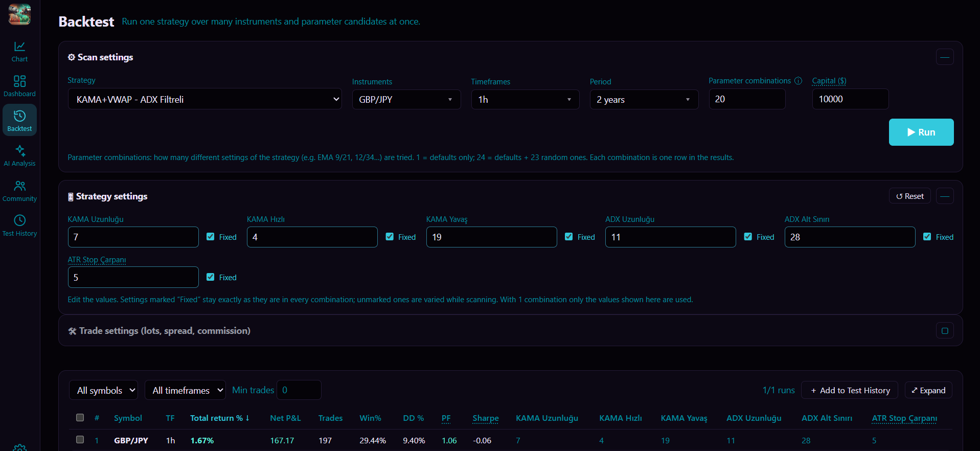Sort by Net P&L column
Viewport: 980px width, 451px height.
(285, 418)
